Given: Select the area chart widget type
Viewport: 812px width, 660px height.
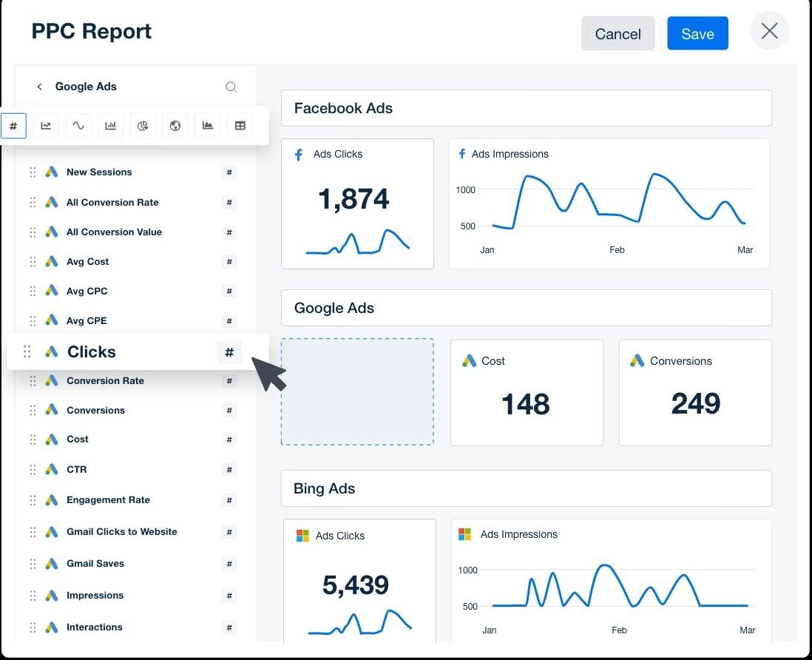Looking at the screenshot, I should (x=208, y=126).
